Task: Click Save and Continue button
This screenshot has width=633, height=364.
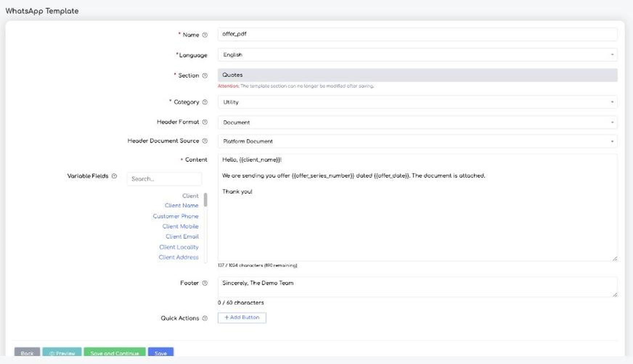Action: (x=115, y=352)
